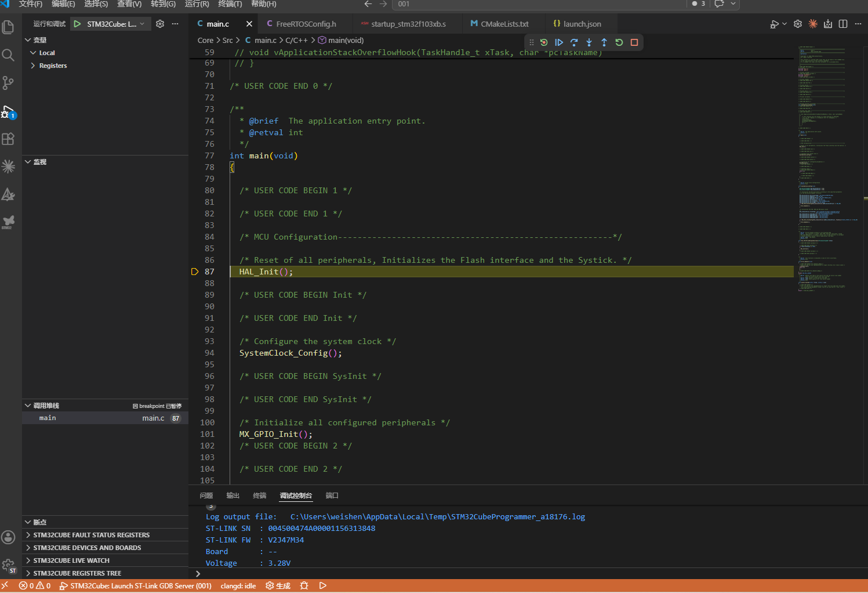
Task: Open the dropdown next to editor debug-run icon
Action: pos(785,24)
